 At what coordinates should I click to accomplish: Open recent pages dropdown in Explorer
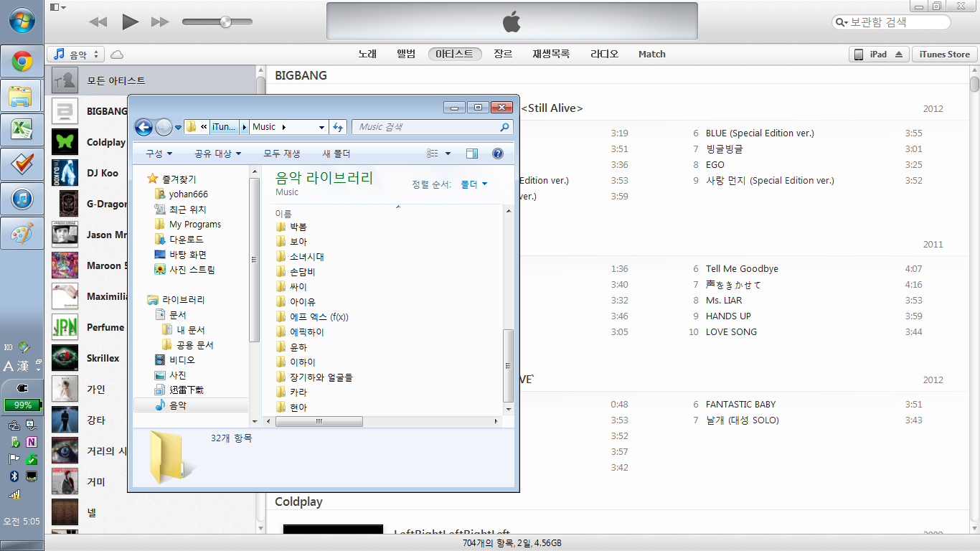pos(178,128)
